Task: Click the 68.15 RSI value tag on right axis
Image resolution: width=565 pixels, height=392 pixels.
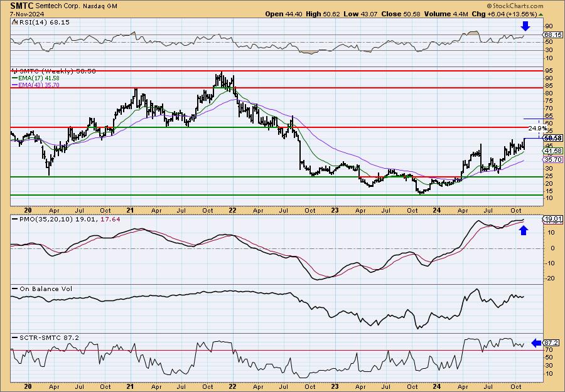Action: (x=553, y=35)
